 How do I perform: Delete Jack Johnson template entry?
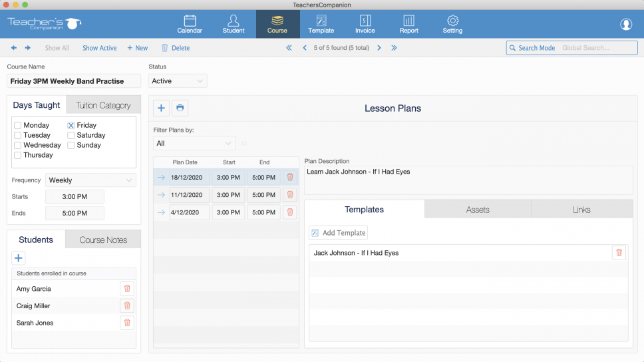(x=619, y=253)
